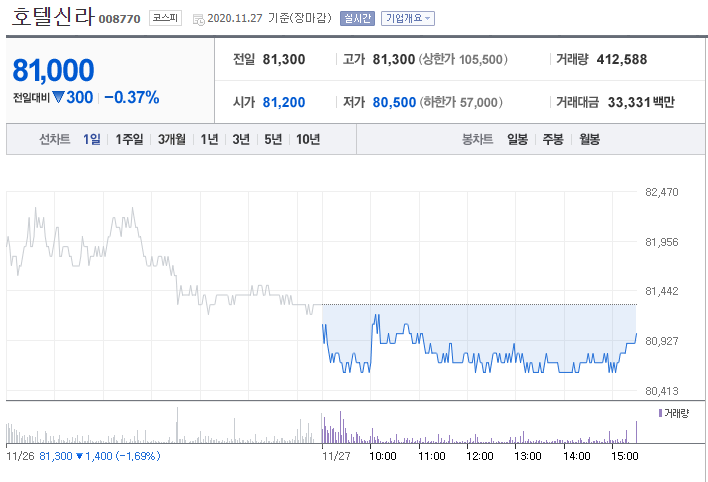Open the 기업개요 dropdown
Screen dimensions: 708x482
(408, 19)
